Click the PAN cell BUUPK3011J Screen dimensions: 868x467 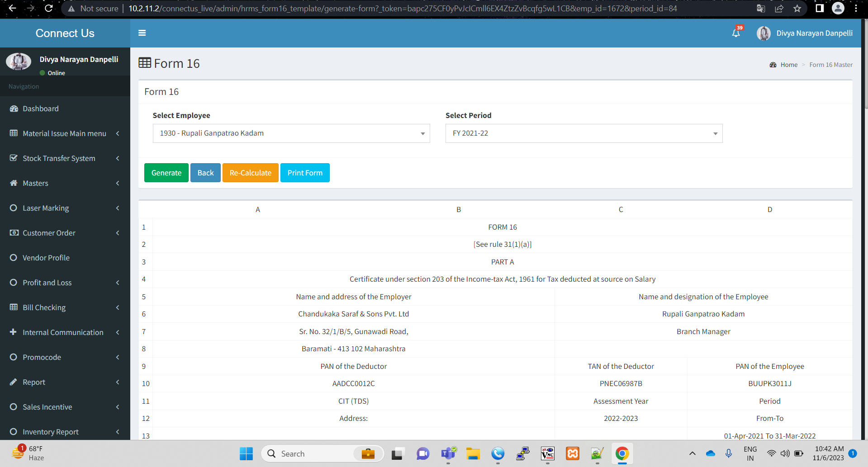pos(770,383)
